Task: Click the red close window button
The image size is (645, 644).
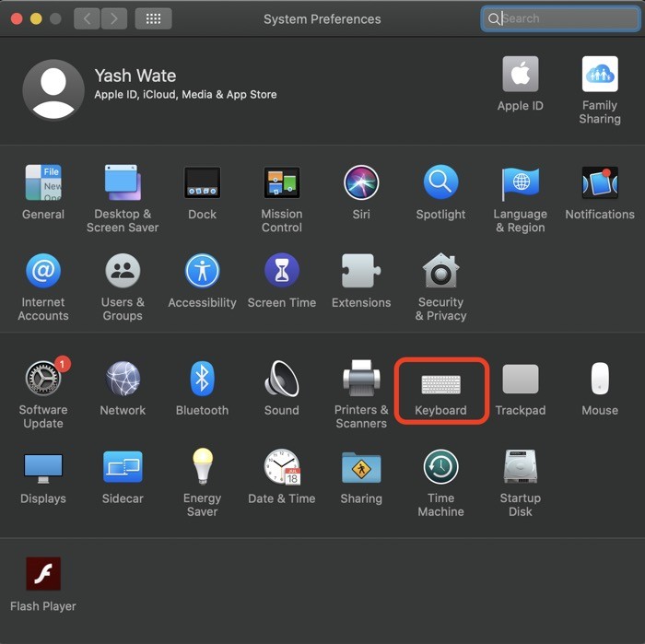Action: pyautogui.click(x=17, y=19)
